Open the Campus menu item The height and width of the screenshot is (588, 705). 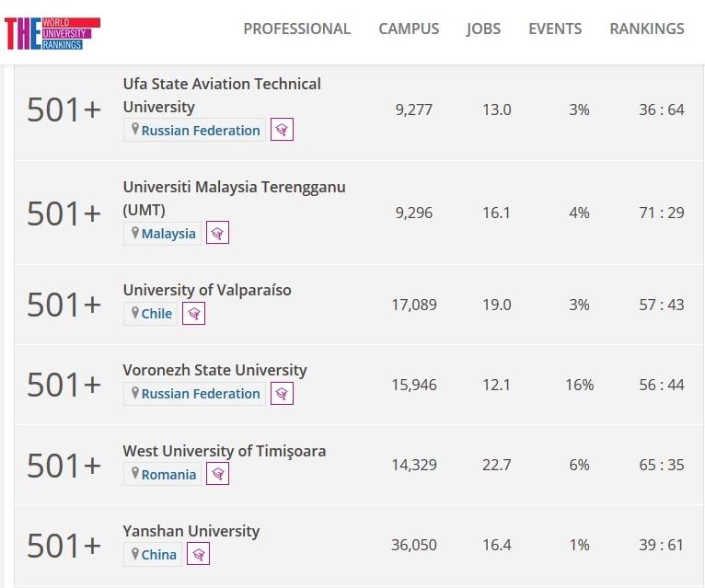(409, 29)
